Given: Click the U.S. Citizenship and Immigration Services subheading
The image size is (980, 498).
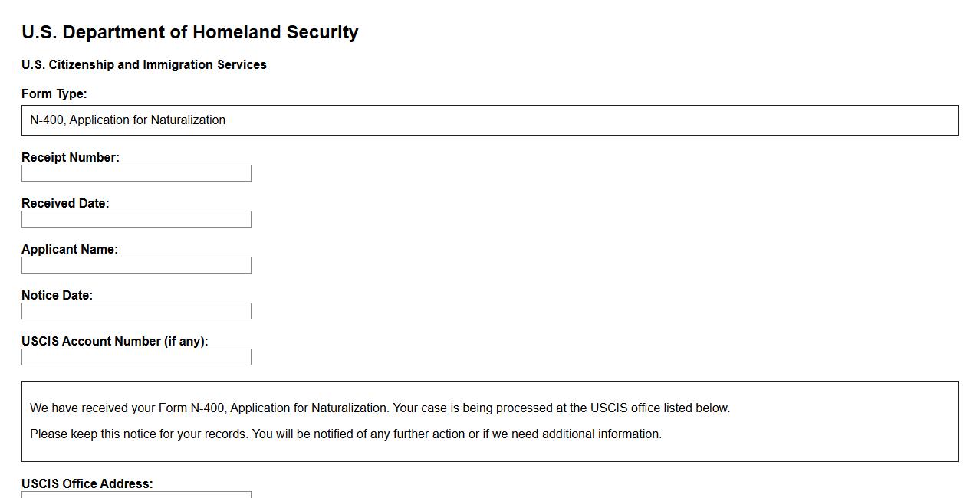Looking at the screenshot, I should [x=144, y=65].
